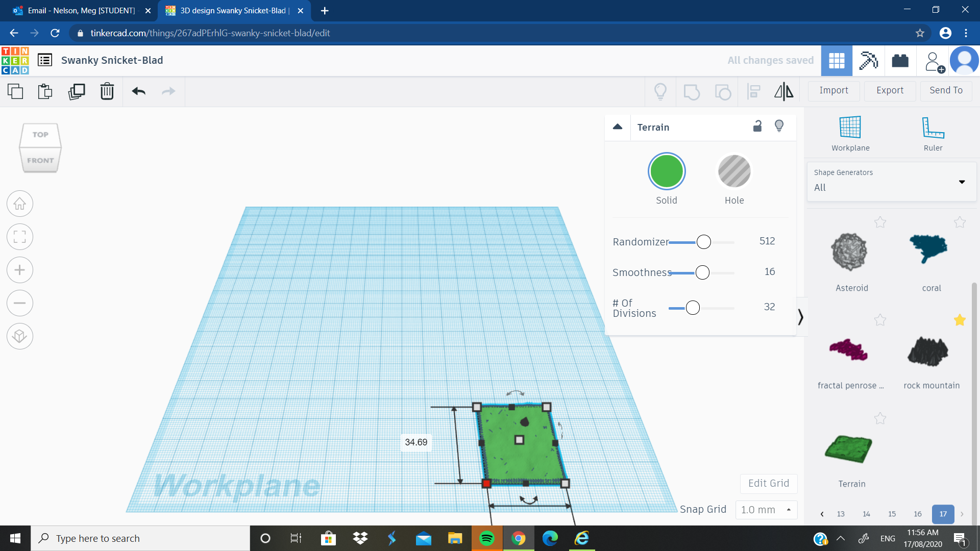The image size is (980, 551).
Task: Adjust the Smoothness slider
Action: (702, 272)
